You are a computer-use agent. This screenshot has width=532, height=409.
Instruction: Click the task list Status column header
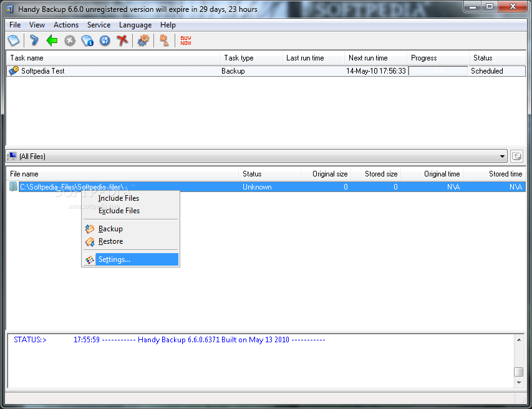click(498, 58)
